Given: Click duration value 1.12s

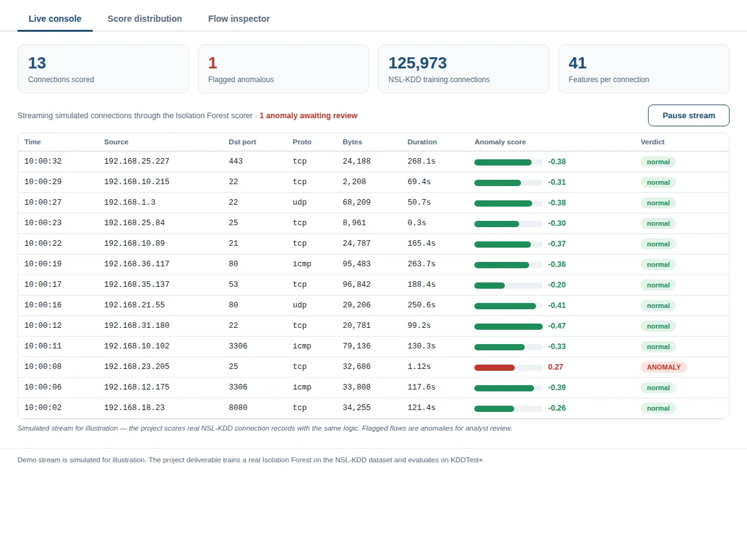Looking at the screenshot, I should click(420, 367).
